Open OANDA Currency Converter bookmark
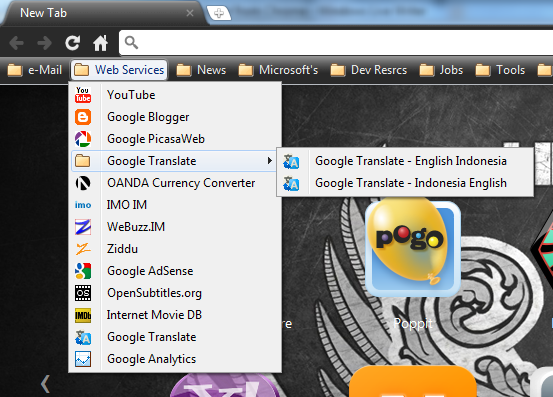Viewport: 553px width, 397px height. pyautogui.click(x=175, y=183)
